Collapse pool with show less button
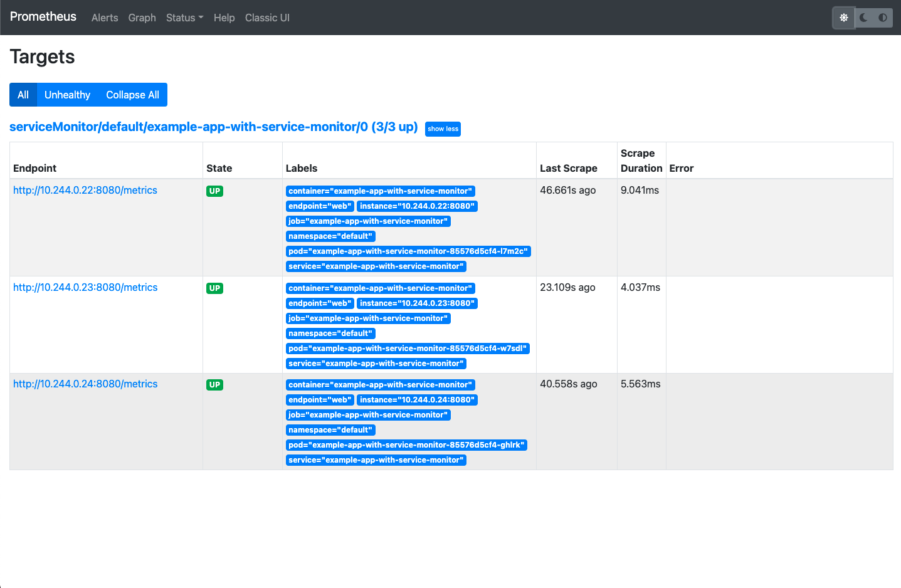 click(443, 129)
